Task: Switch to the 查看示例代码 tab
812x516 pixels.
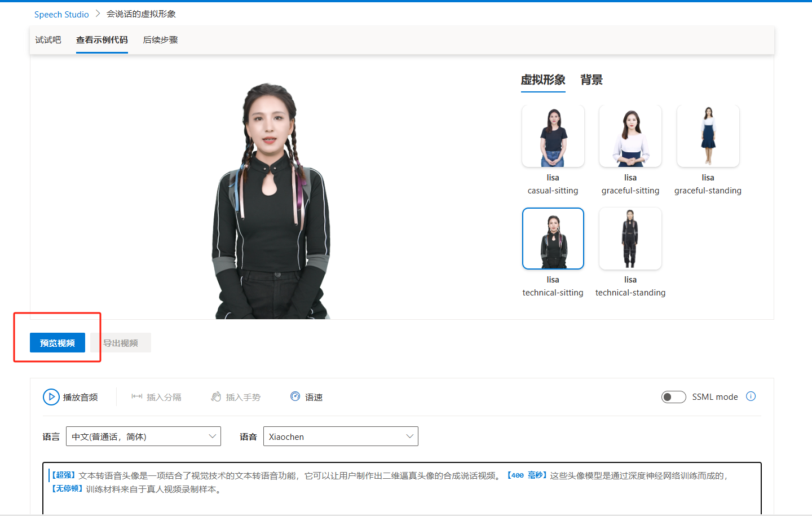Action: pyautogui.click(x=102, y=40)
